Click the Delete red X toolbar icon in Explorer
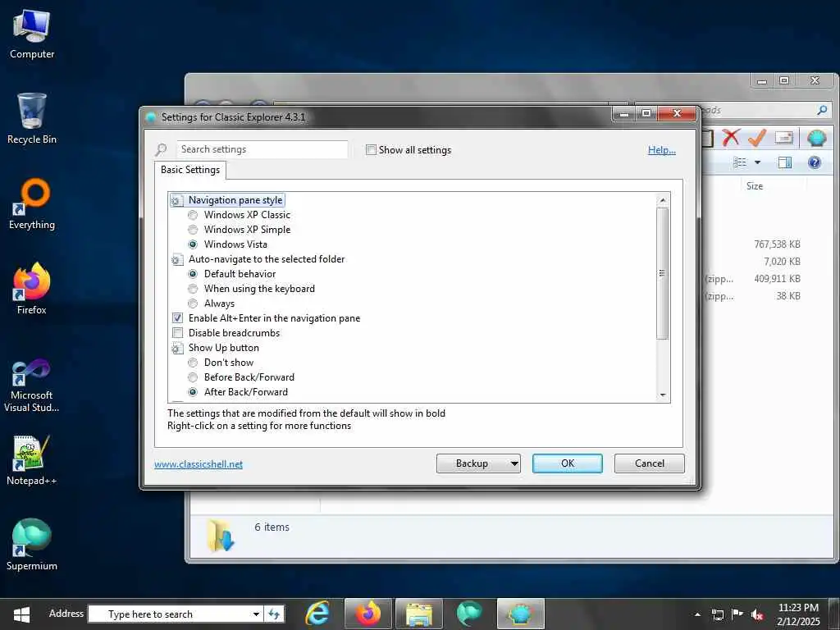The height and width of the screenshot is (630, 840). (x=731, y=138)
